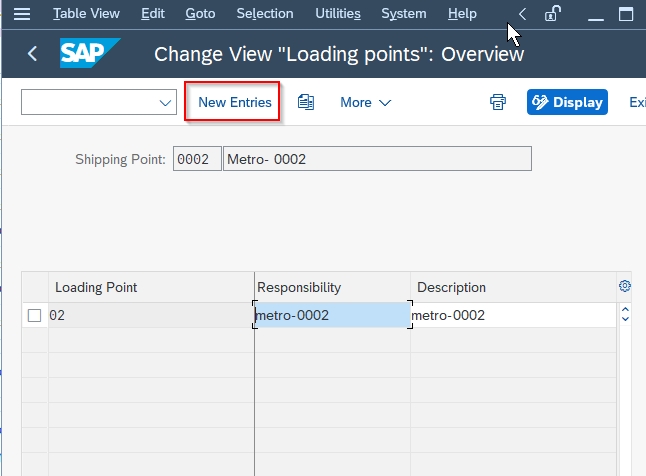Open the Table View menu
The image size is (646, 476).
tap(86, 14)
